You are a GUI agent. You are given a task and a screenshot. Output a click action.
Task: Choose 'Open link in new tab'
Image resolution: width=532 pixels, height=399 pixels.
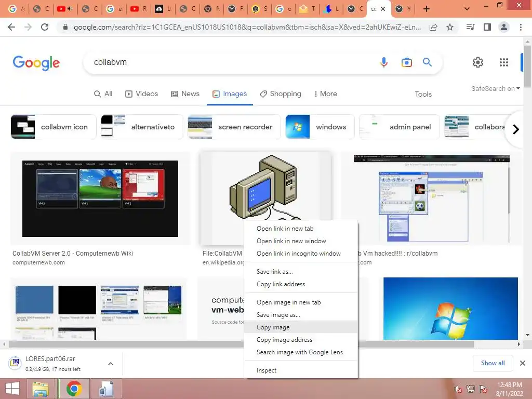tap(301, 229)
